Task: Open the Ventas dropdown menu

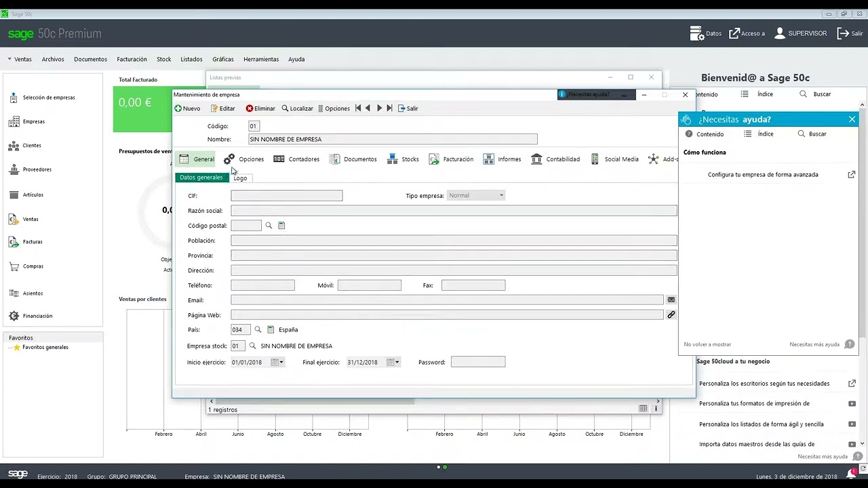Action: [20, 59]
